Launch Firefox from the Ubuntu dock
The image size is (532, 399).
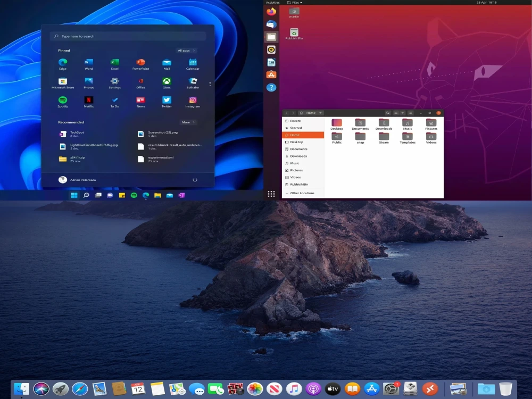[x=271, y=12]
